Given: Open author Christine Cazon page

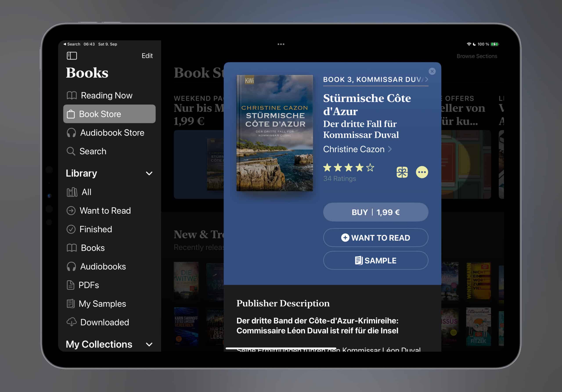Looking at the screenshot, I should click(357, 149).
